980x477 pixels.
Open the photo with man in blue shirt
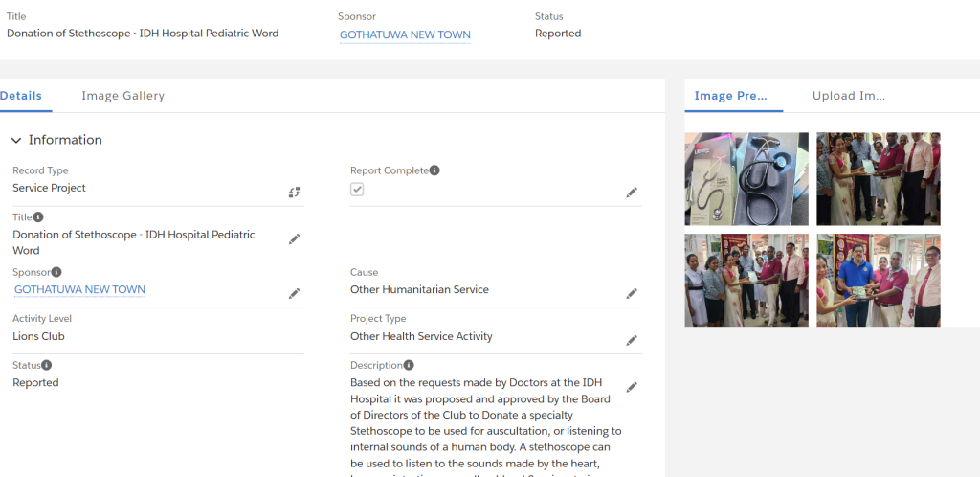click(x=879, y=280)
